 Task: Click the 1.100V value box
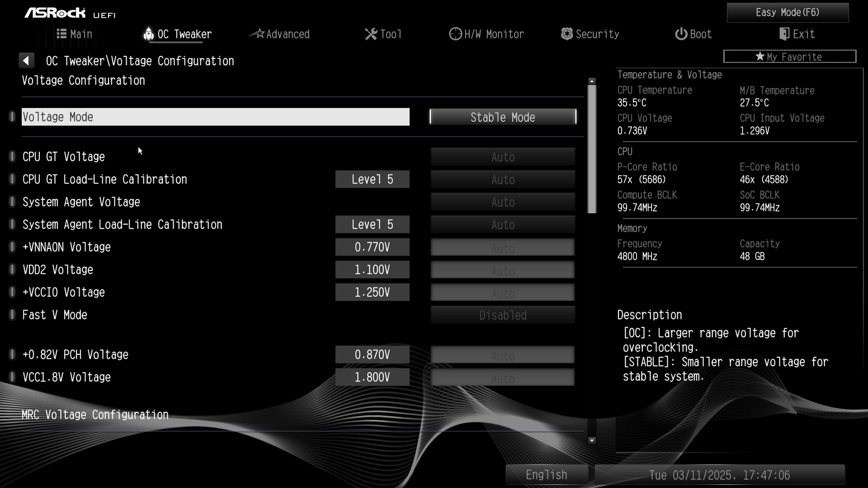tap(372, 270)
